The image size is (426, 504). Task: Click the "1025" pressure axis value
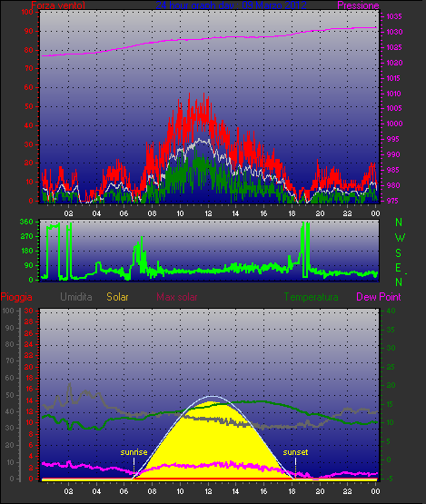click(x=394, y=47)
